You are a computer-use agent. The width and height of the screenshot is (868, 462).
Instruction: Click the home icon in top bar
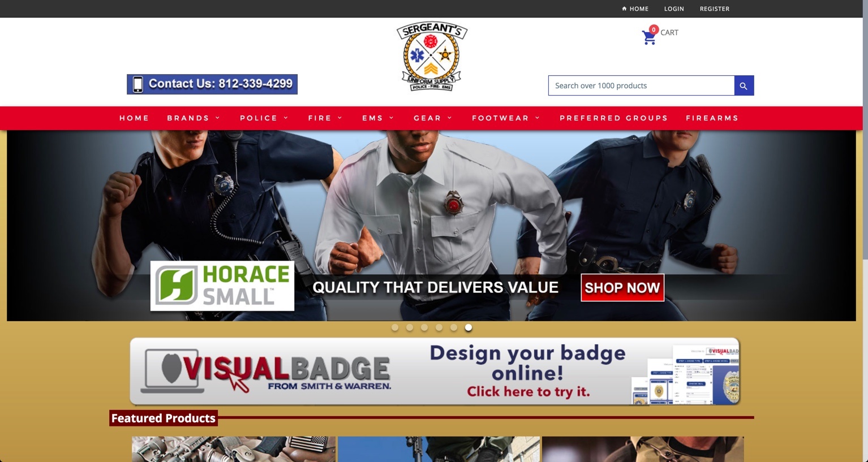click(624, 8)
